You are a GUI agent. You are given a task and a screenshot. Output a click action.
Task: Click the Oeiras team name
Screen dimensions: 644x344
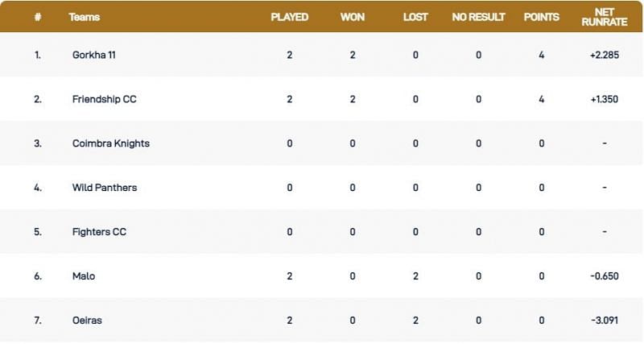86,320
